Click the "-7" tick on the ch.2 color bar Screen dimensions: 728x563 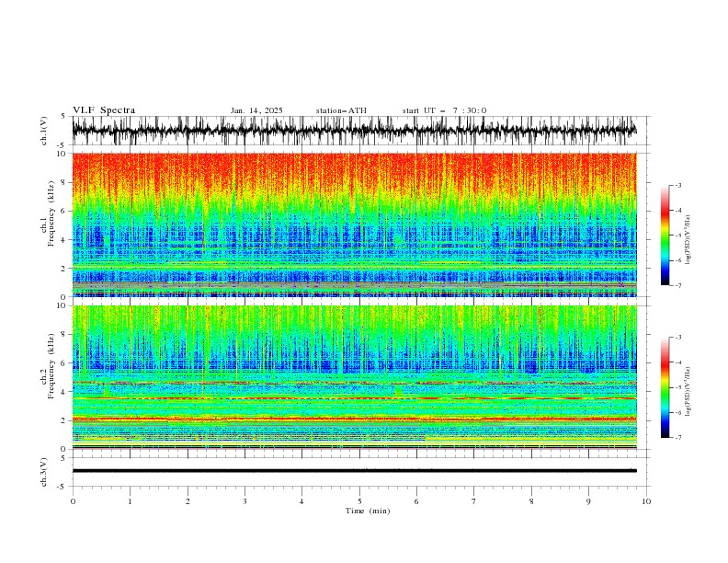[678, 438]
